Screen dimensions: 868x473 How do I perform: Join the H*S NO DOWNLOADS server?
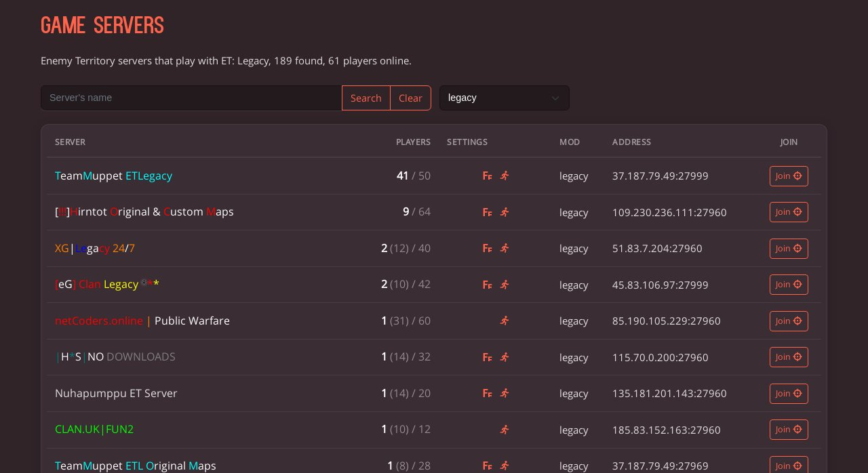pos(789,357)
